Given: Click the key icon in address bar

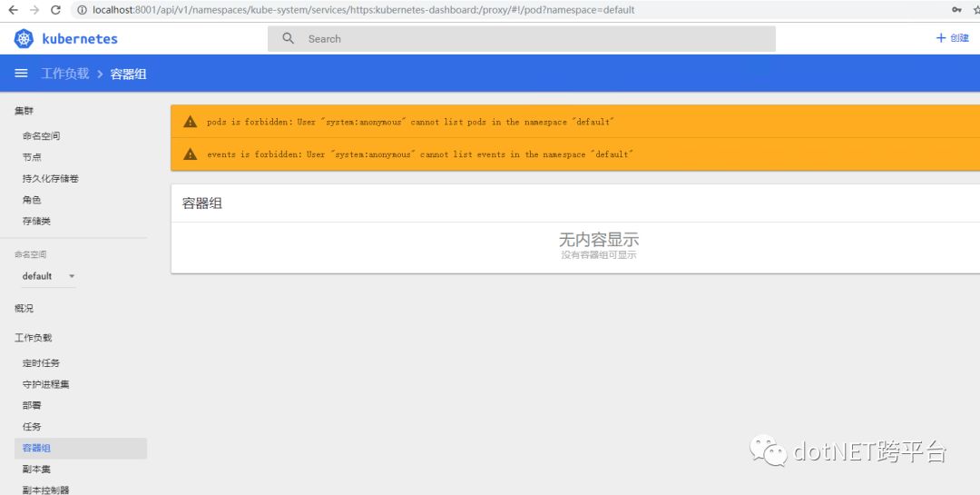Looking at the screenshot, I should pyautogui.click(x=957, y=10).
